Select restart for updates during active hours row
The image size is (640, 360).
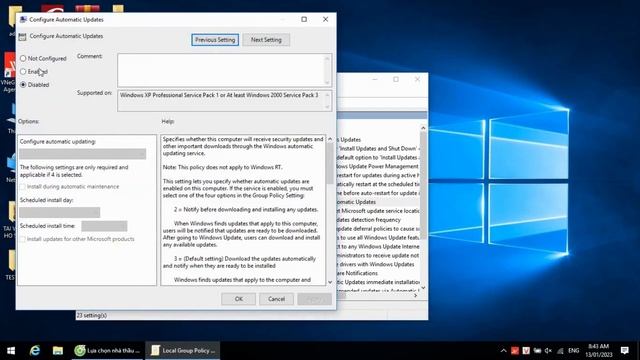click(x=378, y=175)
